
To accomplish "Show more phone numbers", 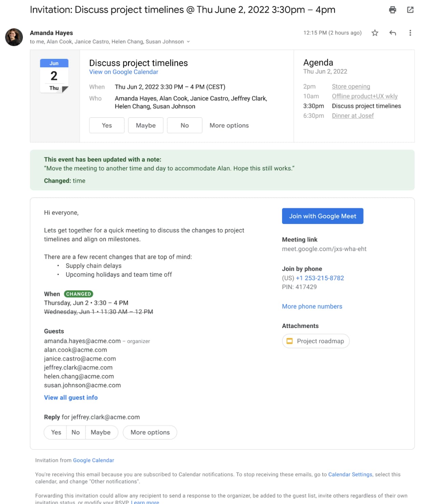I will tap(312, 306).
